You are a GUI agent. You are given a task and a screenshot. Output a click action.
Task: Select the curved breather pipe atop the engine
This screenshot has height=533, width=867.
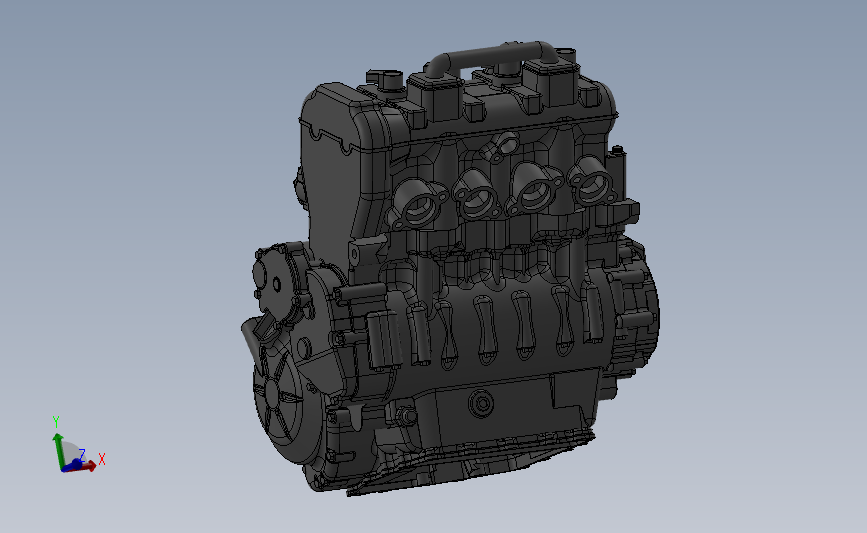492,58
